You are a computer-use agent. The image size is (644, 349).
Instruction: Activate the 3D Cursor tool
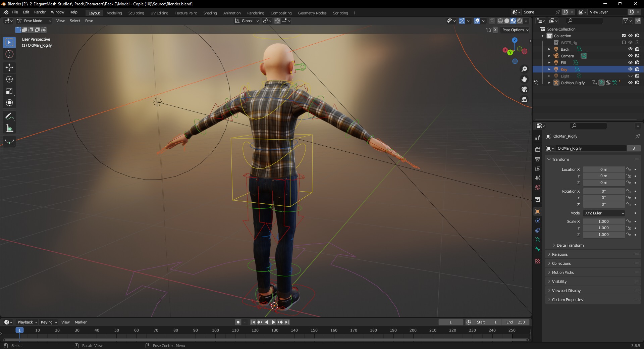[9, 54]
